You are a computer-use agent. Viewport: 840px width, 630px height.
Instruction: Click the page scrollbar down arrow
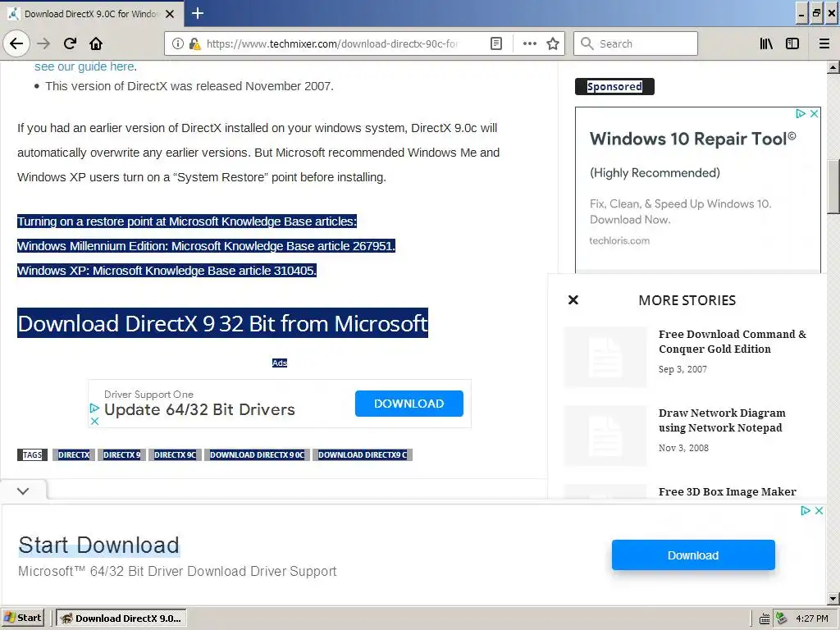coord(833,599)
